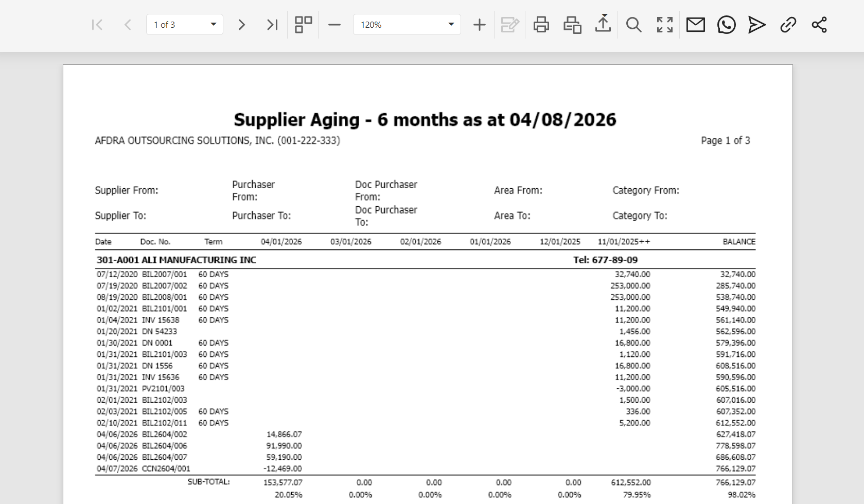Click document number BIL2007/002

[165, 285]
